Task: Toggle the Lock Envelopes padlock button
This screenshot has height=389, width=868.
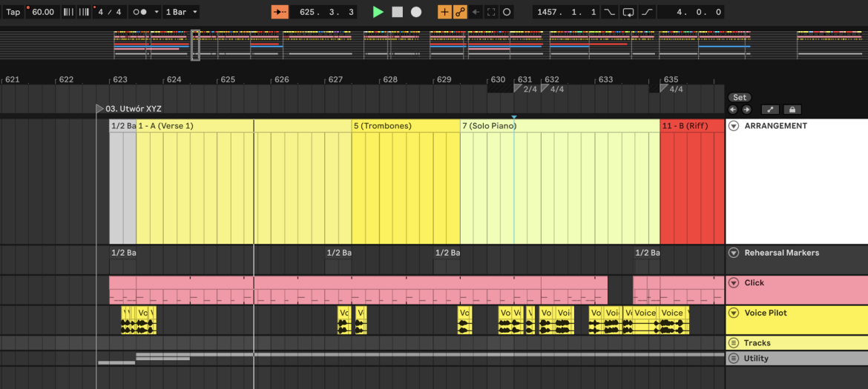Action: 792,110
